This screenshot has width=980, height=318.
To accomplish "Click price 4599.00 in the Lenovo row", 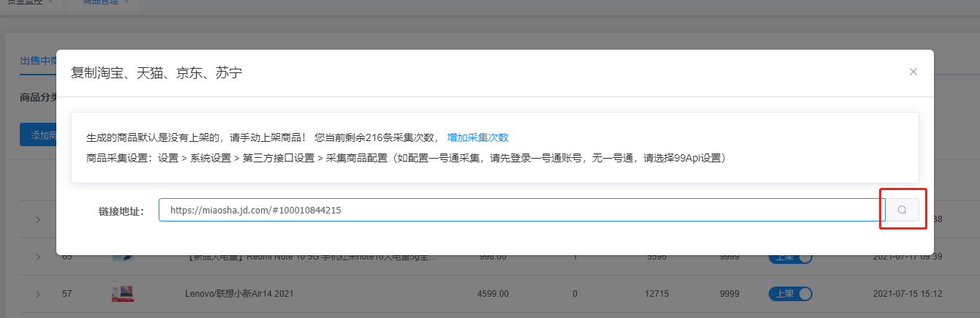I will (493, 294).
